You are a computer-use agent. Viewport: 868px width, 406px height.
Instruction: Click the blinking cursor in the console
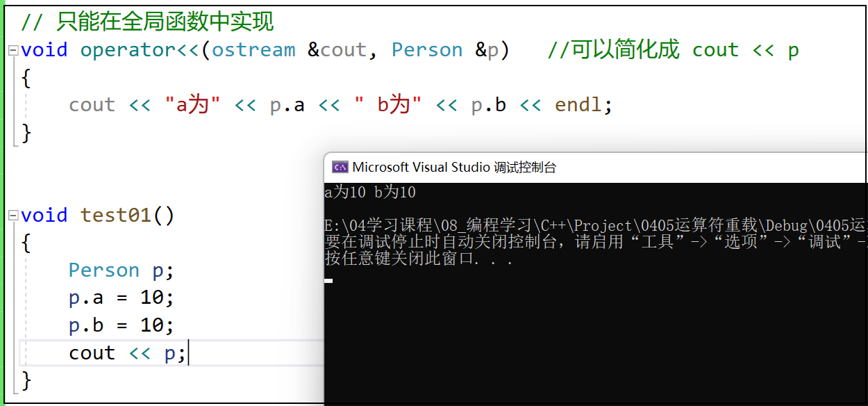[328, 281]
